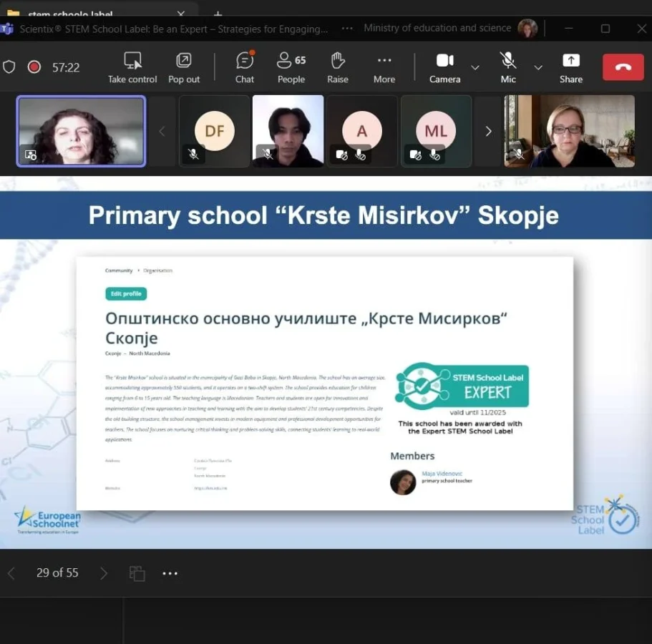
Task: Click the '29 of 55' slide counter
Action: click(x=57, y=573)
